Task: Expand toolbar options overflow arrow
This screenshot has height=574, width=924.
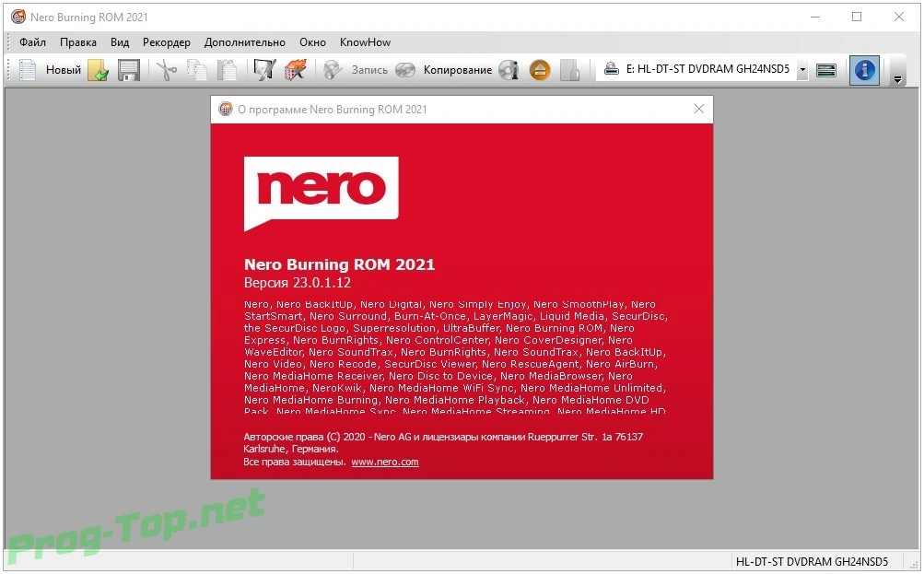Action: pyautogui.click(x=897, y=79)
